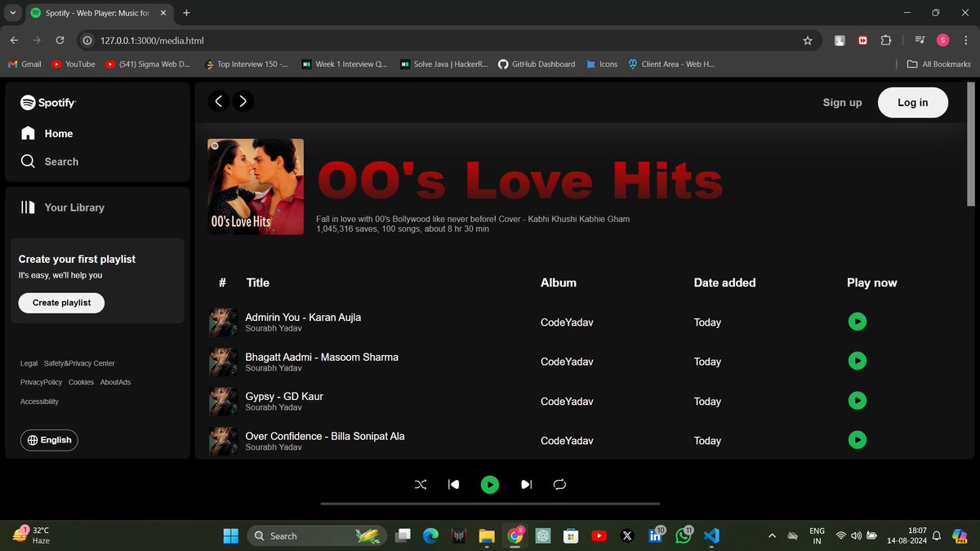Open the media control icon in Chrome toolbar
This screenshot has width=980, height=551.
point(920,40)
